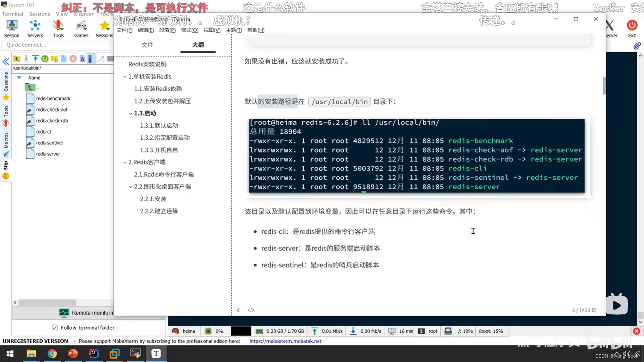Click the SFTP download arrow icon
This screenshot has height=362, width=644.
tap(26, 59)
